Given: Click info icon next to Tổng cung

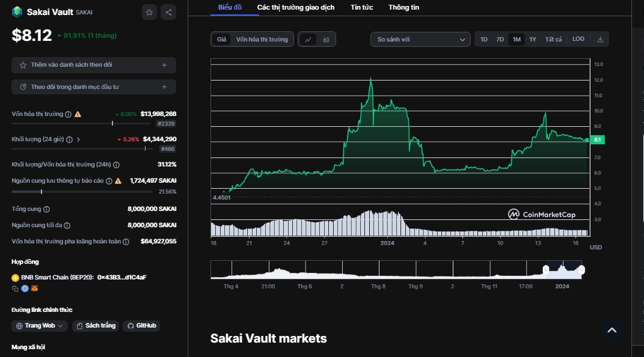Looking at the screenshot, I should point(46,209).
